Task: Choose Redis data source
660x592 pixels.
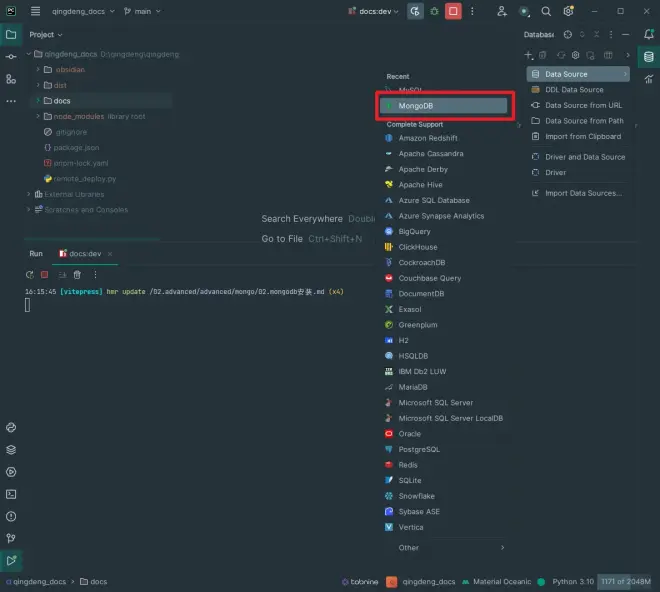Action: (444, 465)
